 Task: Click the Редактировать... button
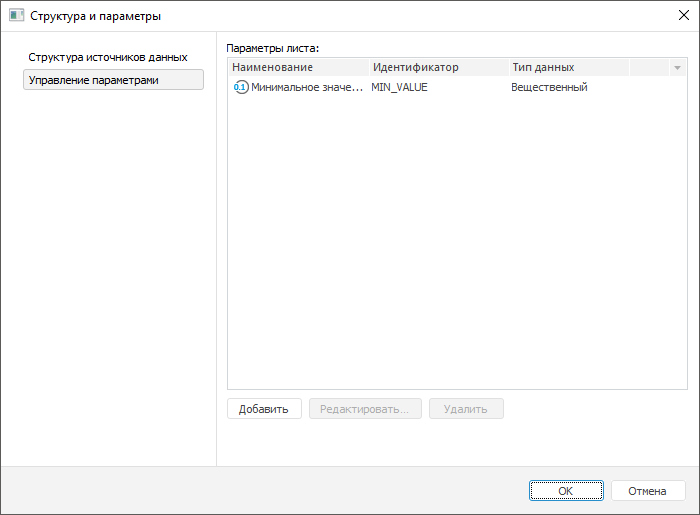[365, 409]
